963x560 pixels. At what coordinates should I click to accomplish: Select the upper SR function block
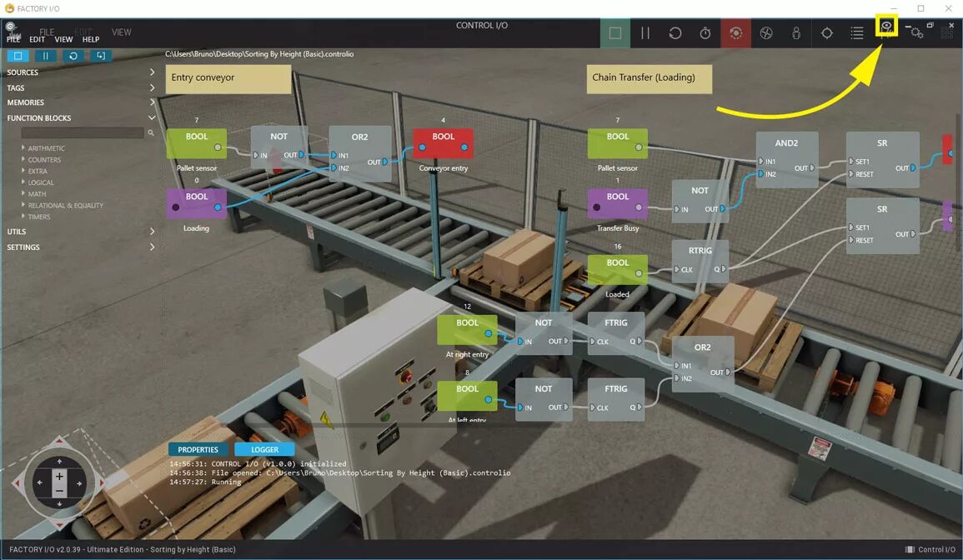click(x=883, y=160)
